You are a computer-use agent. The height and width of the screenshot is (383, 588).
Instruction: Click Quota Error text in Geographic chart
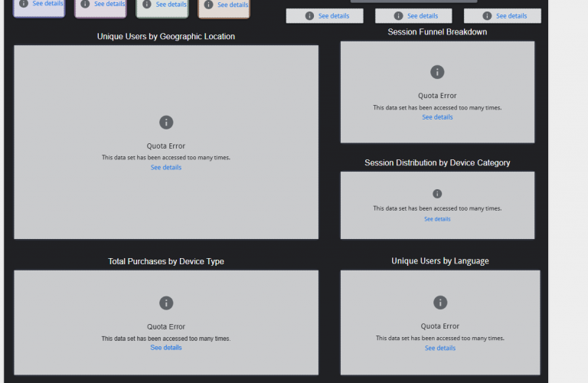point(166,146)
